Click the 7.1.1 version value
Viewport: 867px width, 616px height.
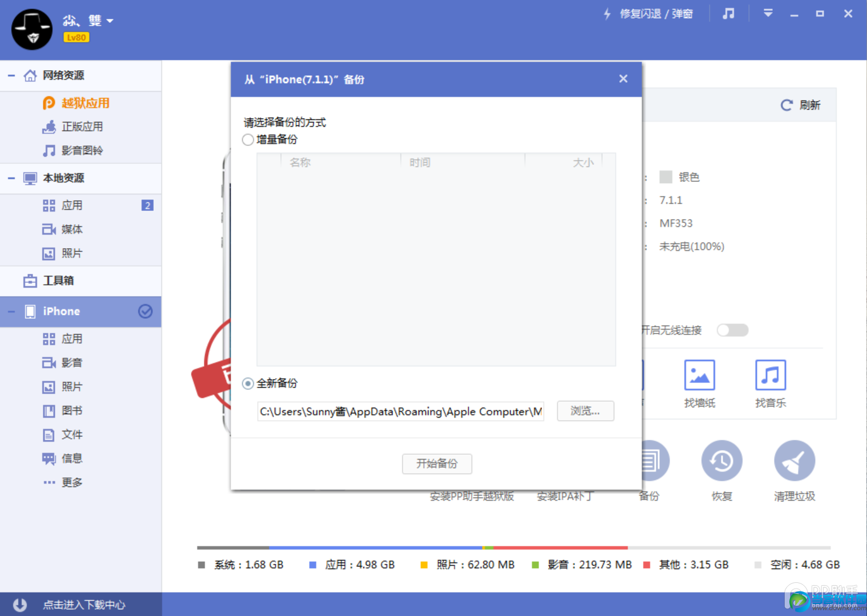[x=671, y=200]
